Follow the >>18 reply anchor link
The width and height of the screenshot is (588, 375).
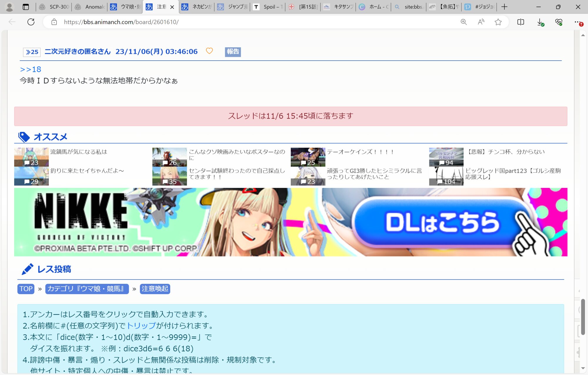(31, 69)
